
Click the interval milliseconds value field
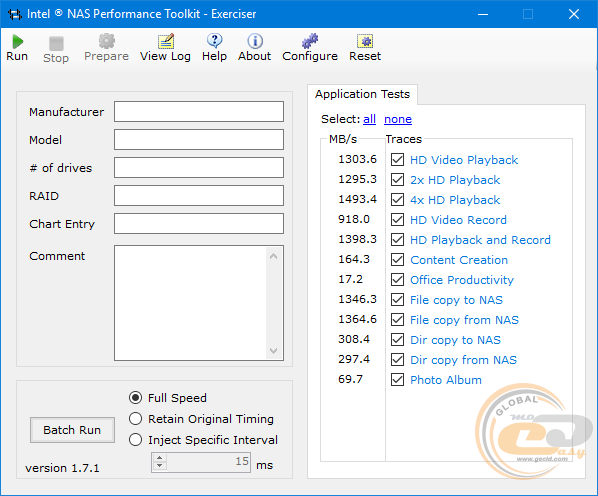coord(209,462)
